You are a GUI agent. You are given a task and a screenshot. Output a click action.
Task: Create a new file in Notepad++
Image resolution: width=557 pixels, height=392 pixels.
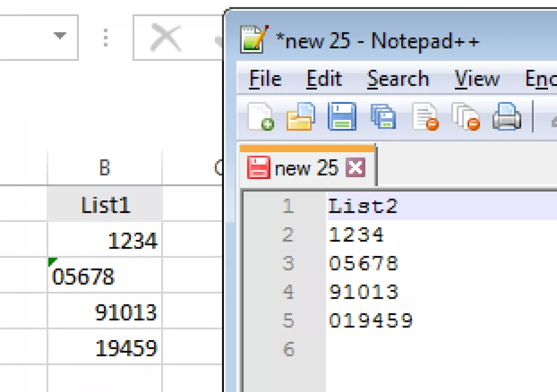(x=260, y=116)
